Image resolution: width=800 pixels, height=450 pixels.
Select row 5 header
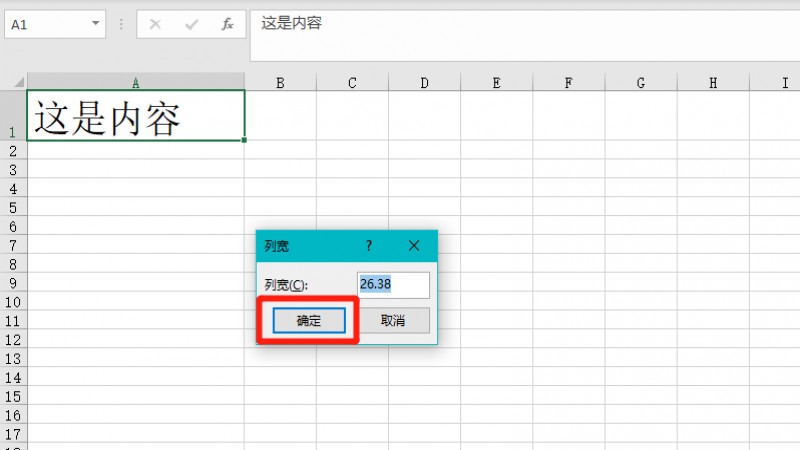pyautogui.click(x=13, y=207)
